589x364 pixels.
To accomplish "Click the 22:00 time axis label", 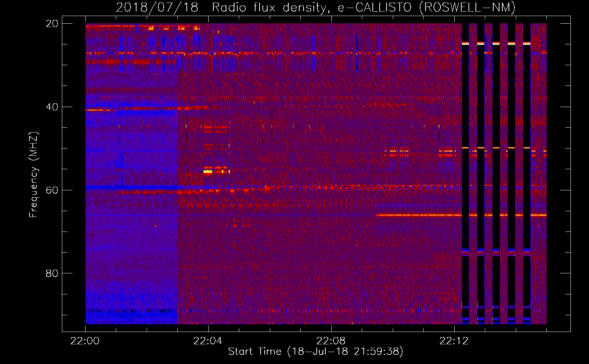I will 85,341.
